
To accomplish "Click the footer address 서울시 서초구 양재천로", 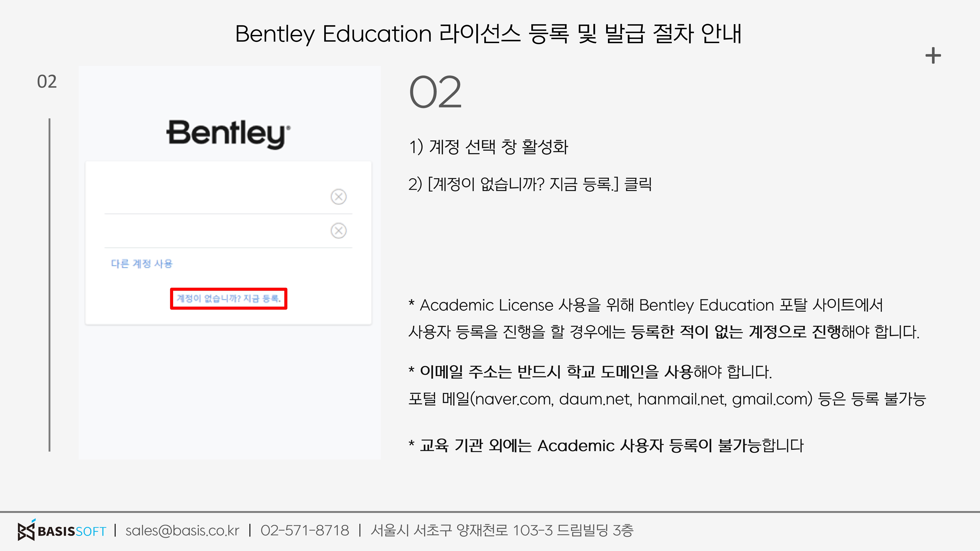I will pos(502,530).
